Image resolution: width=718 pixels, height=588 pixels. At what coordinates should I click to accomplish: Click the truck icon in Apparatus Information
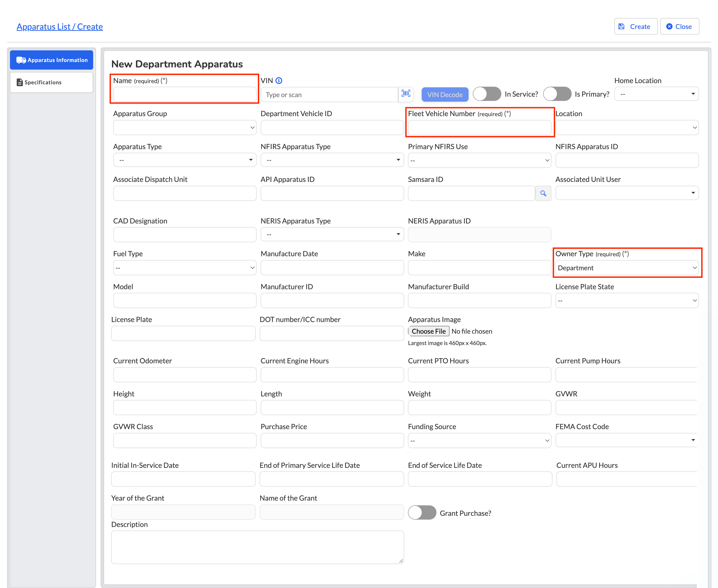tap(21, 60)
